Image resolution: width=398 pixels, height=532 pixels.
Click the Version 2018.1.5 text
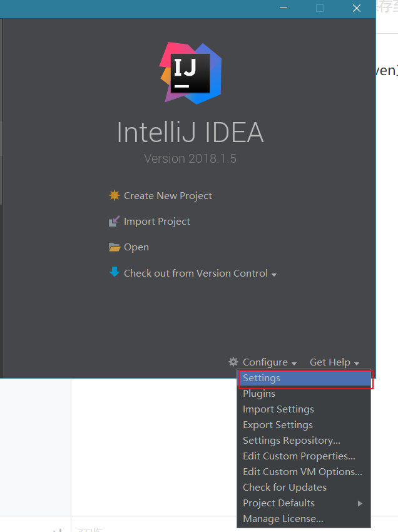[x=190, y=158]
